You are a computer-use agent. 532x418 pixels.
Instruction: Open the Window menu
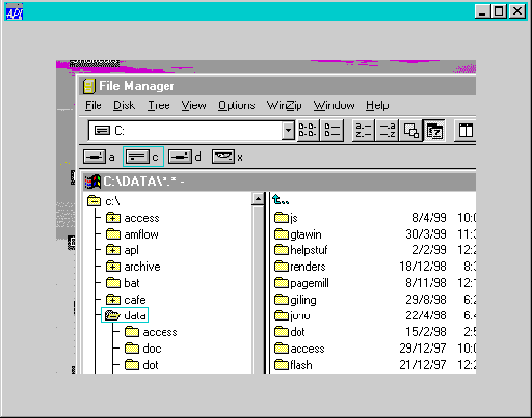pos(334,105)
